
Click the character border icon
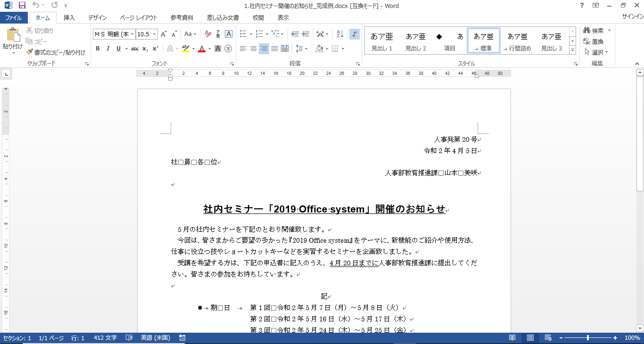(x=229, y=34)
